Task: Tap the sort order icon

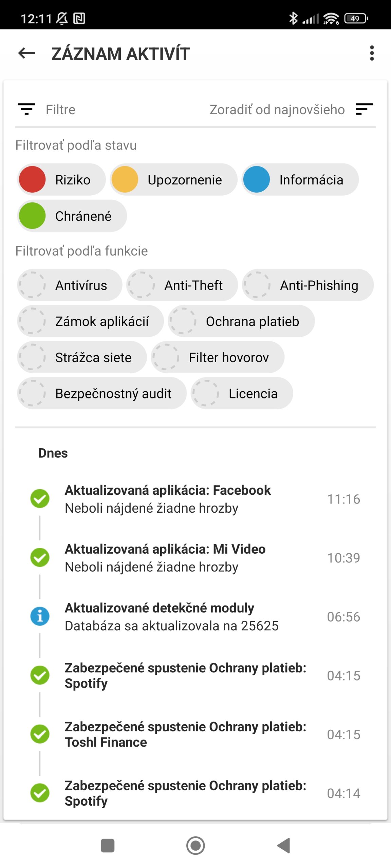Action: tap(364, 109)
